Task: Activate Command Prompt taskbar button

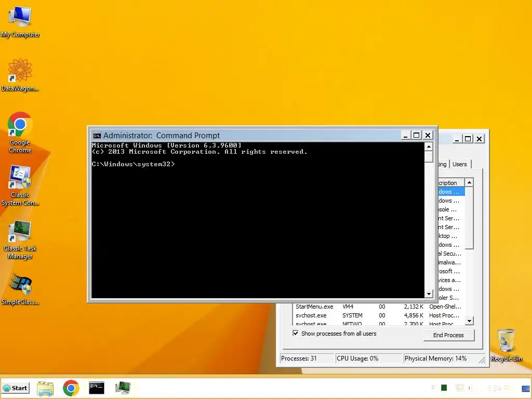Action: 97,388
